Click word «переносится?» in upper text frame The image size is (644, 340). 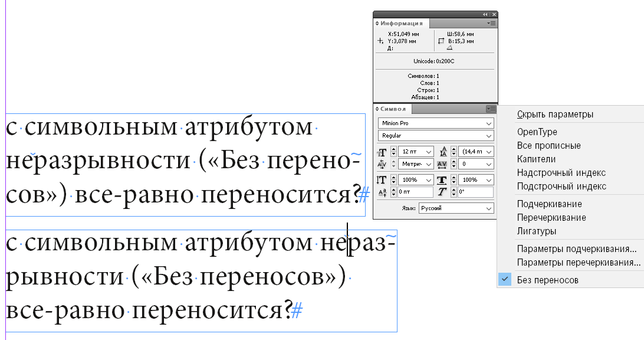point(281,195)
